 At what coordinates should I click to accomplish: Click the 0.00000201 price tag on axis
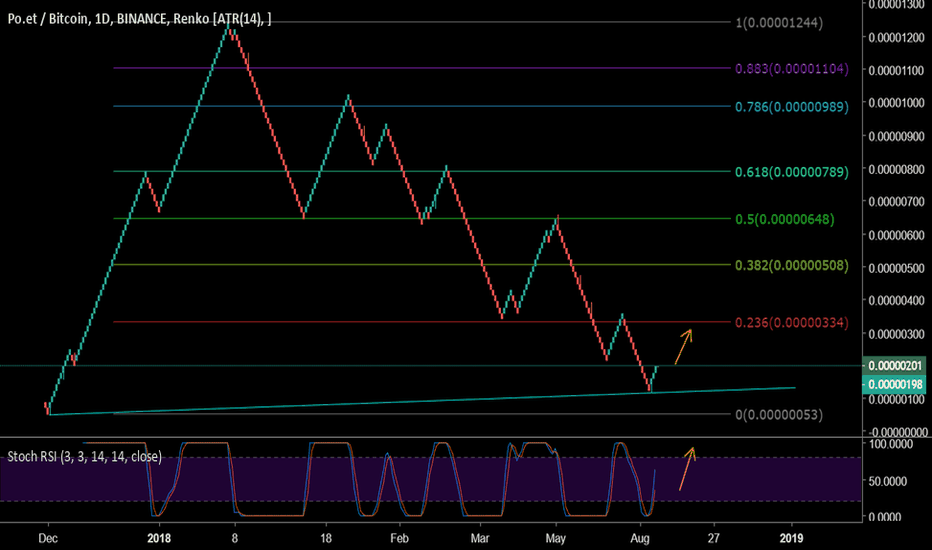pos(895,365)
